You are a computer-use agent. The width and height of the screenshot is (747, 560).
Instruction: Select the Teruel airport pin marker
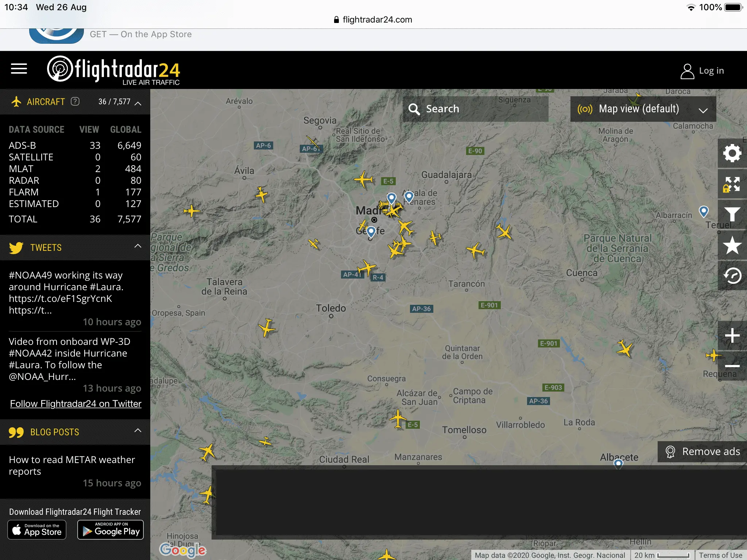(x=703, y=211)
